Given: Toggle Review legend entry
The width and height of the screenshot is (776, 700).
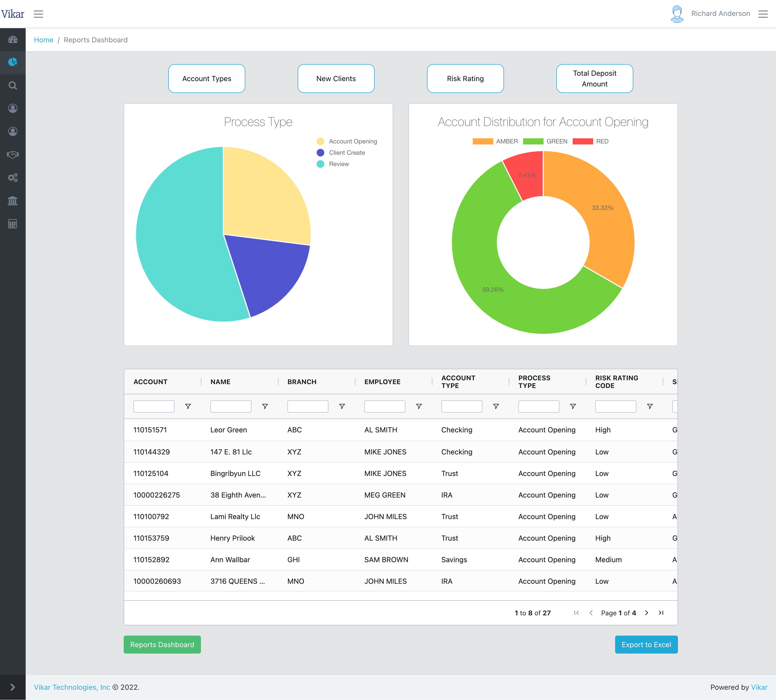Looking at the screenshot, I should (x=333, y=164).
